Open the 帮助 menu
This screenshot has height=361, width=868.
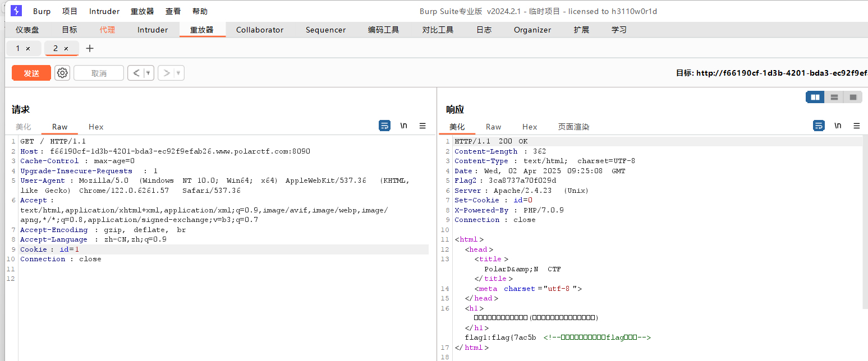(200, 11)
